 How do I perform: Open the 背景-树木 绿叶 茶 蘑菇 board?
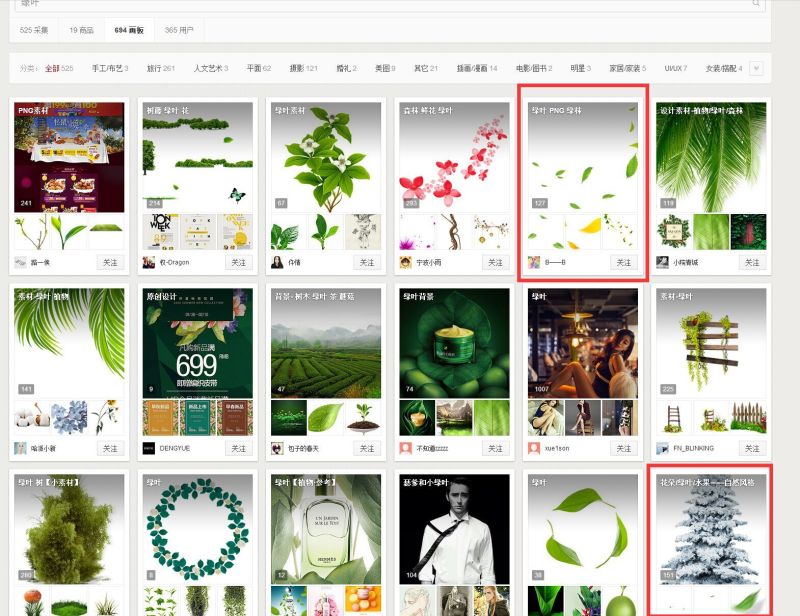click(x=326, y=343)
